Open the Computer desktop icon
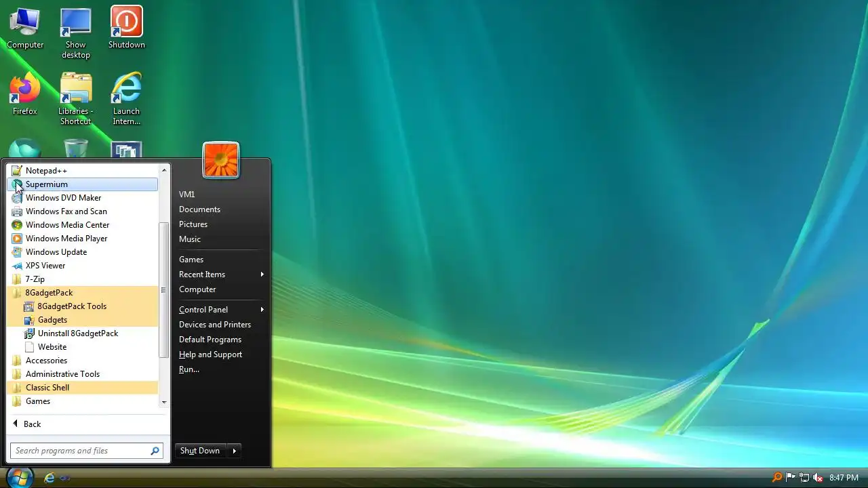 pos(25,28)
